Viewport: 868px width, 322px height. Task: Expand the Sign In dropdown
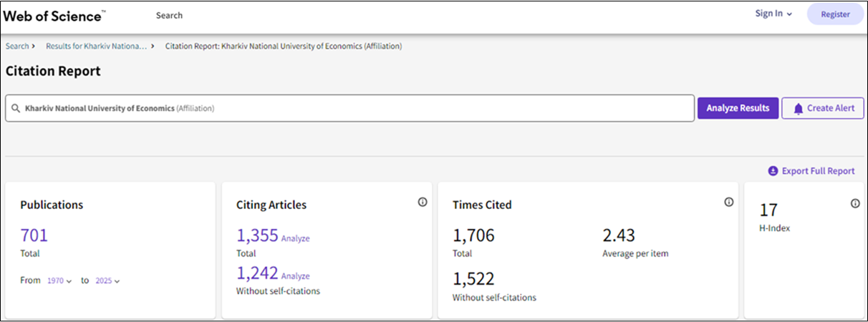coord(773,14)
